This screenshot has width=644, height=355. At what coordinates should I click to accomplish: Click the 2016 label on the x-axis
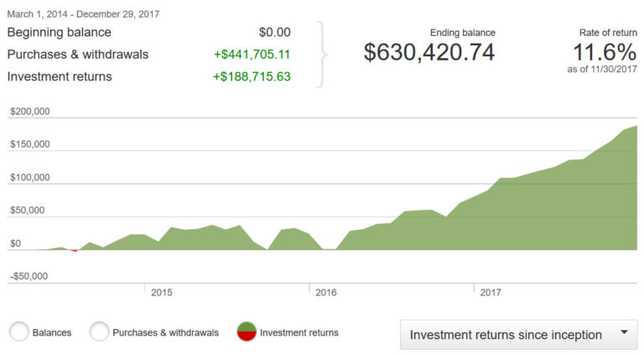[325, 293]
